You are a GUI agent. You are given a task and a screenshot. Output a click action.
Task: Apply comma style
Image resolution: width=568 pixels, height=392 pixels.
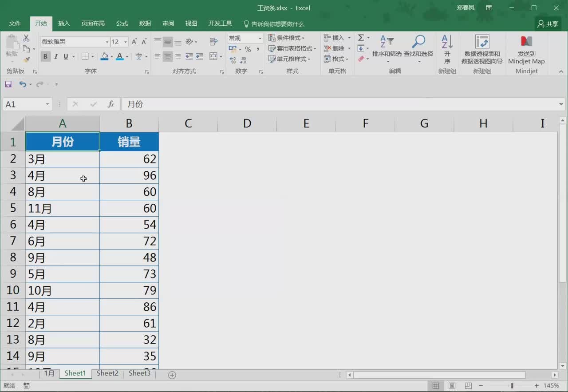click(x=258, y=49)
